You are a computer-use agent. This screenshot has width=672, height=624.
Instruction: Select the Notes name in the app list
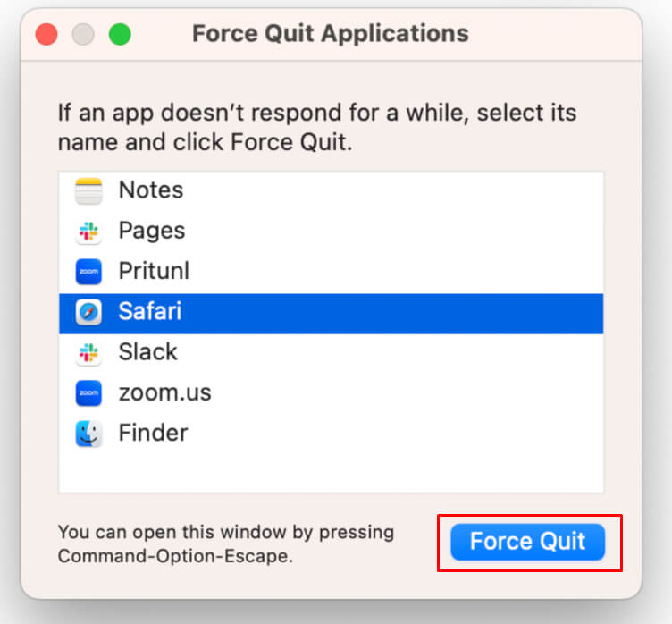point(150,190)
